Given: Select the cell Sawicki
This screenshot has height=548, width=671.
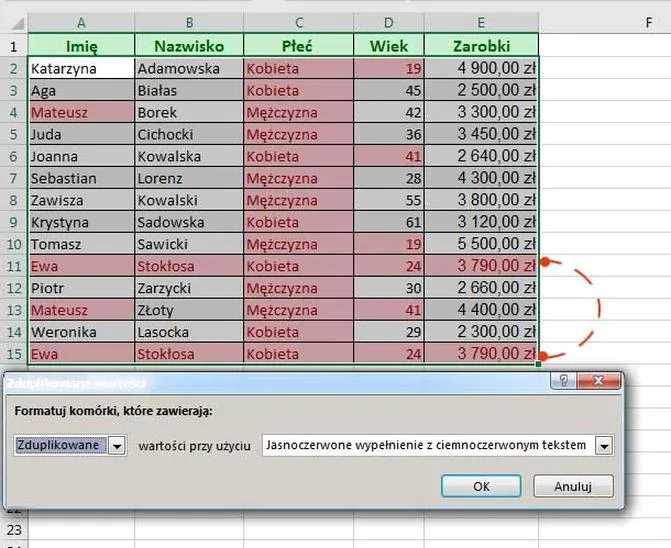Looking at the screenshot, I should click(189, 244).
